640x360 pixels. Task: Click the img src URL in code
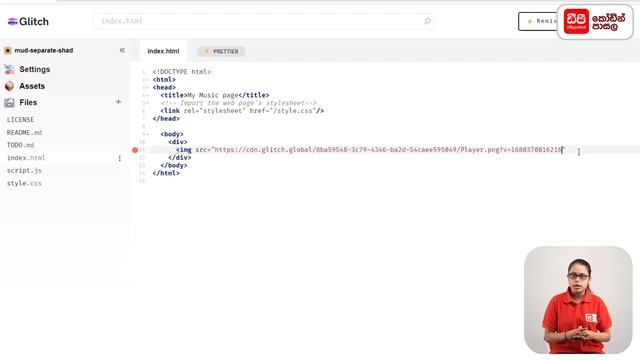(x=388, y=150)
